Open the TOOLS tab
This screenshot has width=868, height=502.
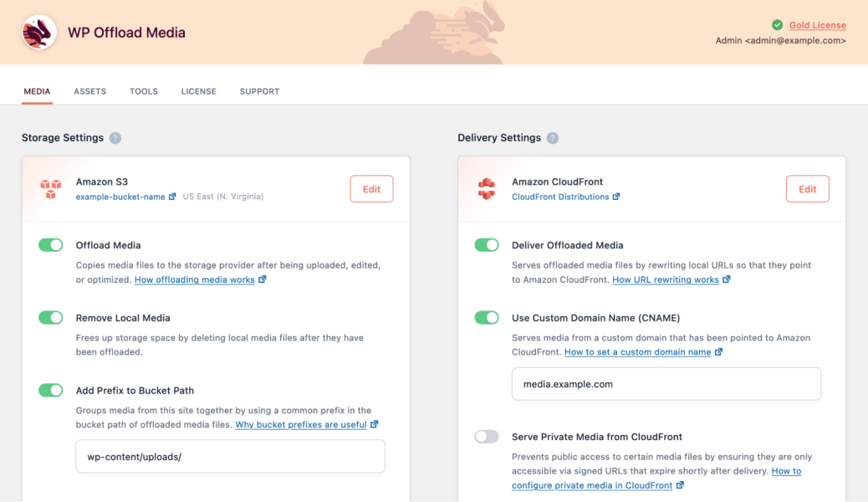[x=143, y=91]
